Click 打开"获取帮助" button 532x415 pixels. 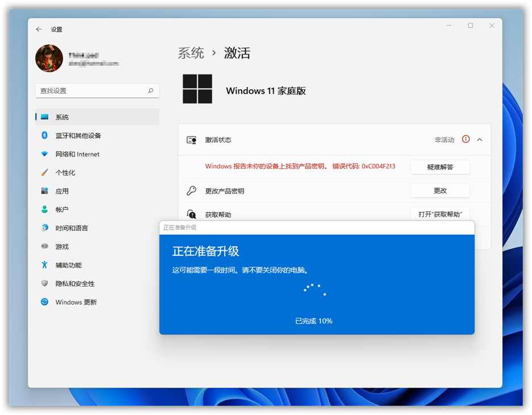pyautogui.click(x=440, y=214)
